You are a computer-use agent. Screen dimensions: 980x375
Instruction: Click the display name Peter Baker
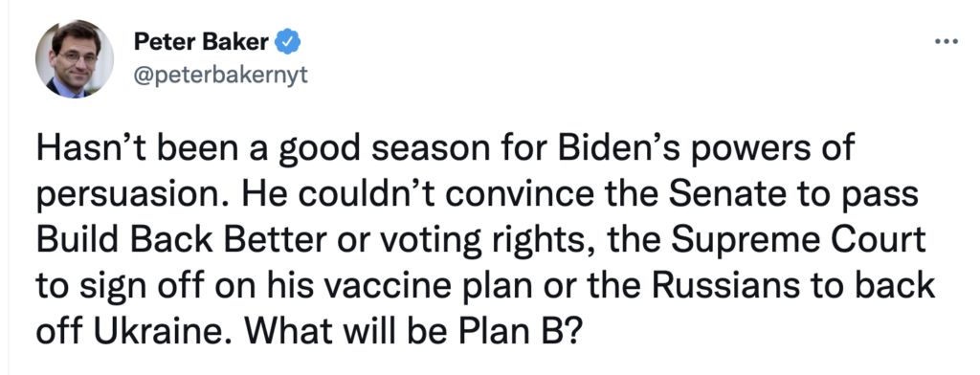tap(201, 42)
